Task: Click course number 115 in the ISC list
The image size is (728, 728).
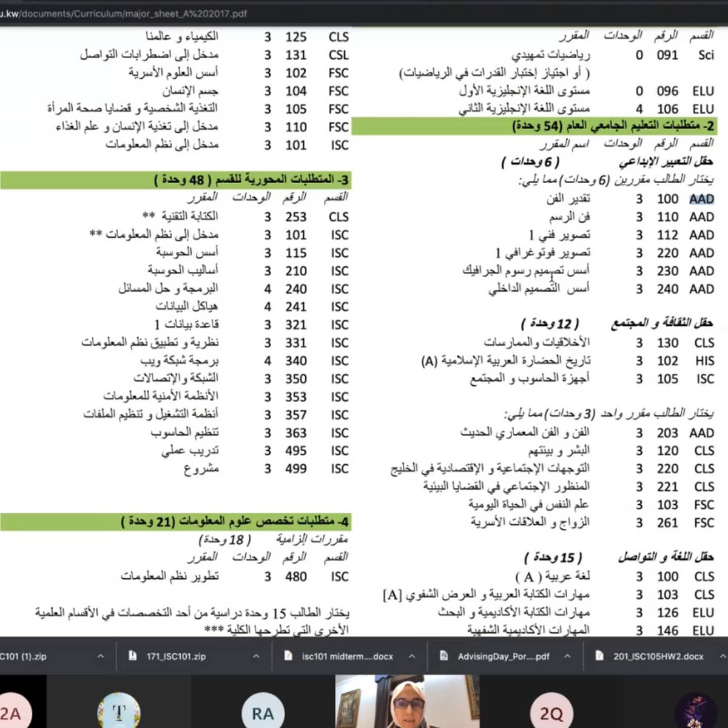Action: point(296,252)
